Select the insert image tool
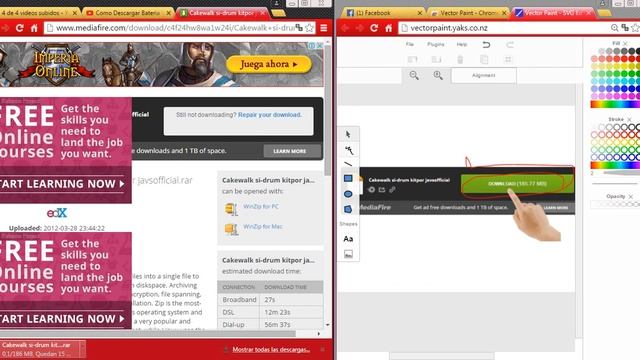640x360 pixels. (348, 254)
